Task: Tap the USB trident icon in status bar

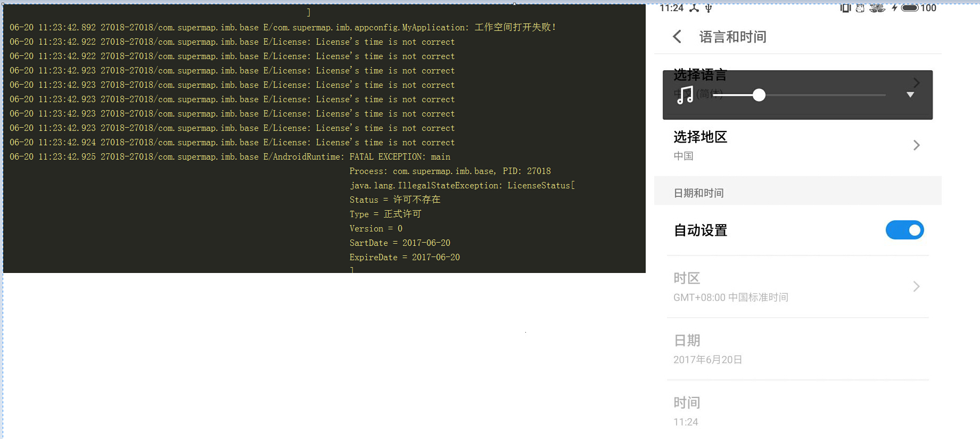Action: click(x=709, y=8)
